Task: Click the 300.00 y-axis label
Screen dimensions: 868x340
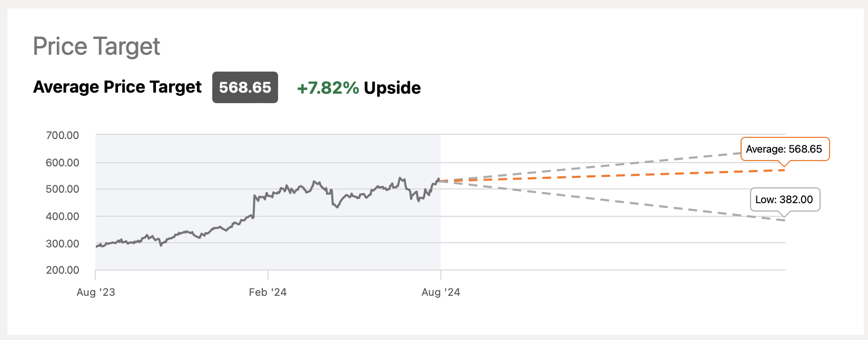Action: pos(63,244)
